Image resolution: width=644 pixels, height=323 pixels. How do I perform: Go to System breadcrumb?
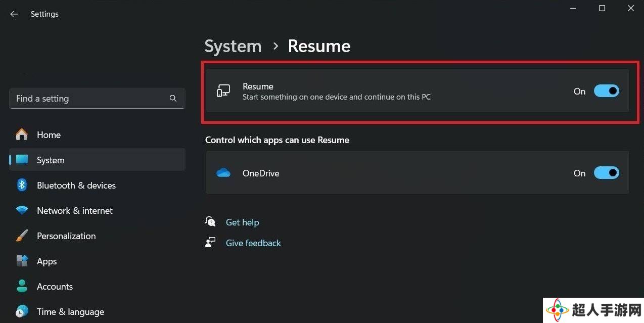coord(233,46)
